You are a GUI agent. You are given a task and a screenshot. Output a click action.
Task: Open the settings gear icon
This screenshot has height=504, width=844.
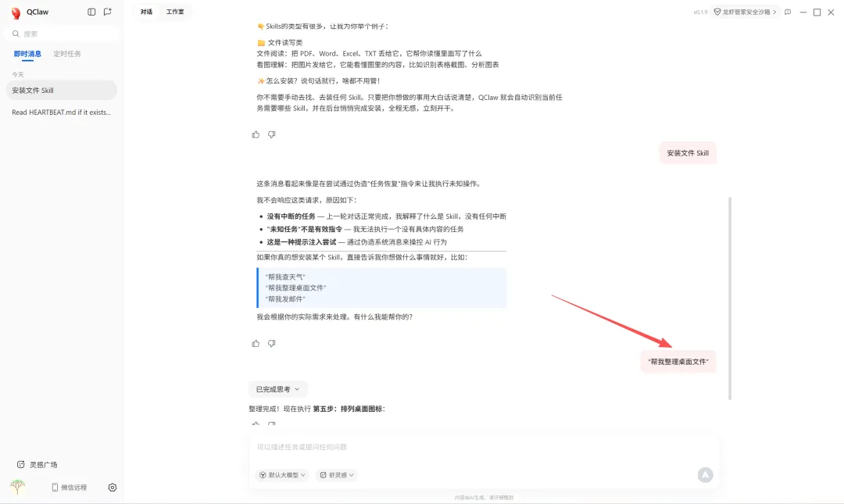coord(113,488)
